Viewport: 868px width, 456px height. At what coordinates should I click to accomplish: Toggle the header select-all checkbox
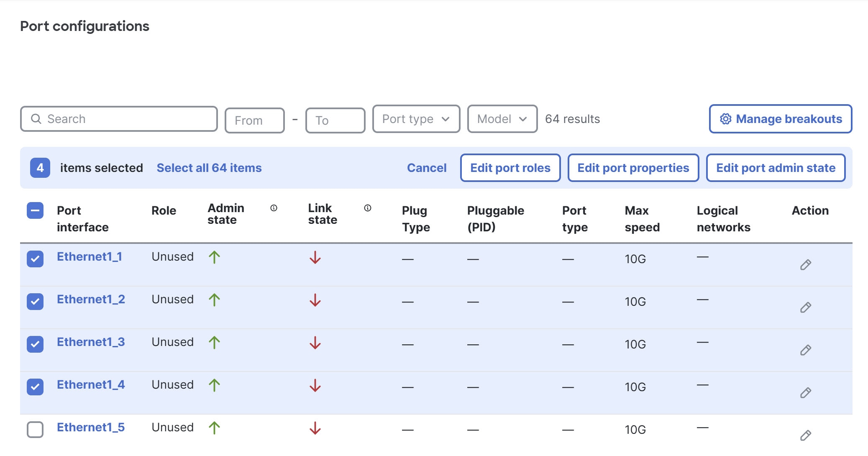click(x=35, y=210)
